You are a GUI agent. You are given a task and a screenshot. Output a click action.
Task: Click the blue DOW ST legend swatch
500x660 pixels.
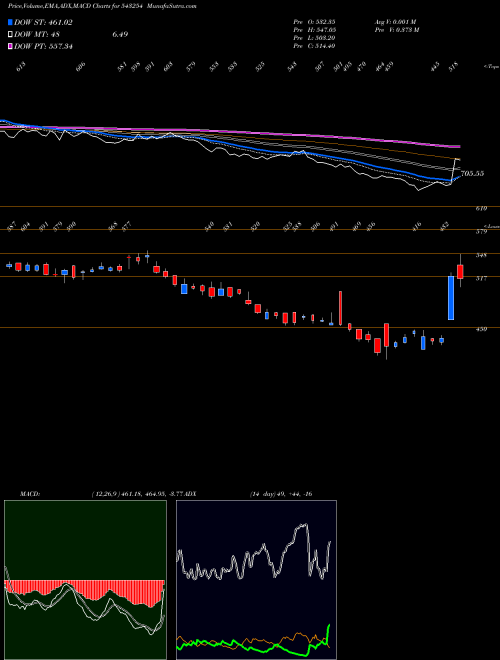tap(10, 23)
